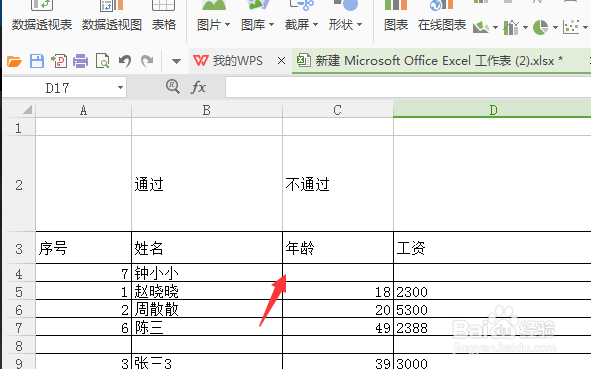The height and width of the screenshot is (369, 591).
Task: Select column D header
Action: 492,110
